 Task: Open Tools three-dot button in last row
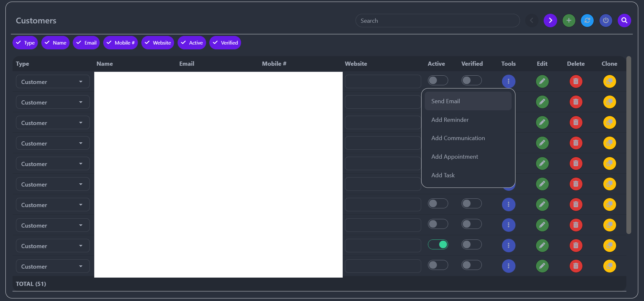pos(508,266)
